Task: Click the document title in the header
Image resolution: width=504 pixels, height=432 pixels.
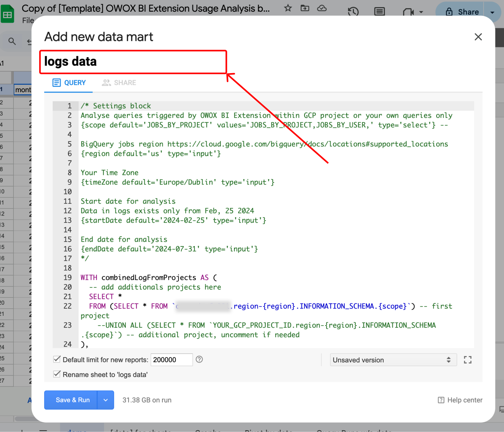Action: (146, 8)
